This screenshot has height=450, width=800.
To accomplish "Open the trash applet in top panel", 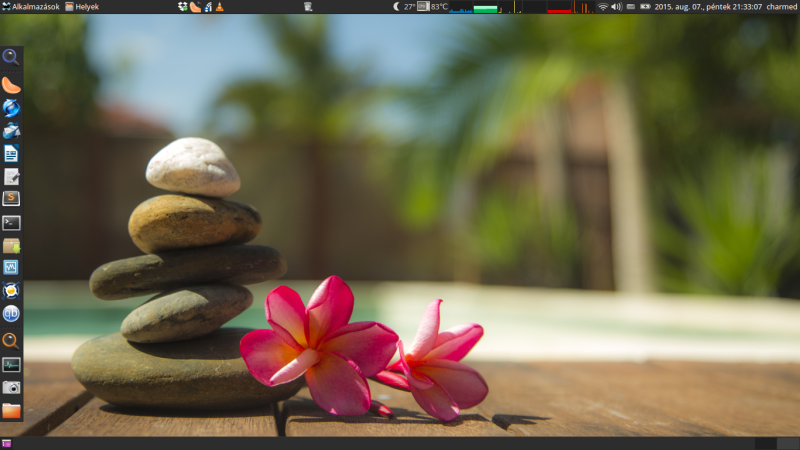I will [308, 7].
